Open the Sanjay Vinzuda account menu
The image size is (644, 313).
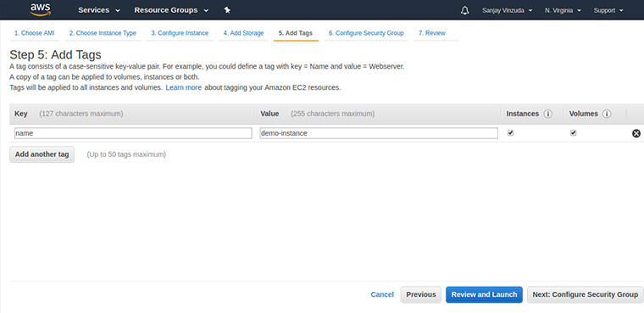[508, 11]
